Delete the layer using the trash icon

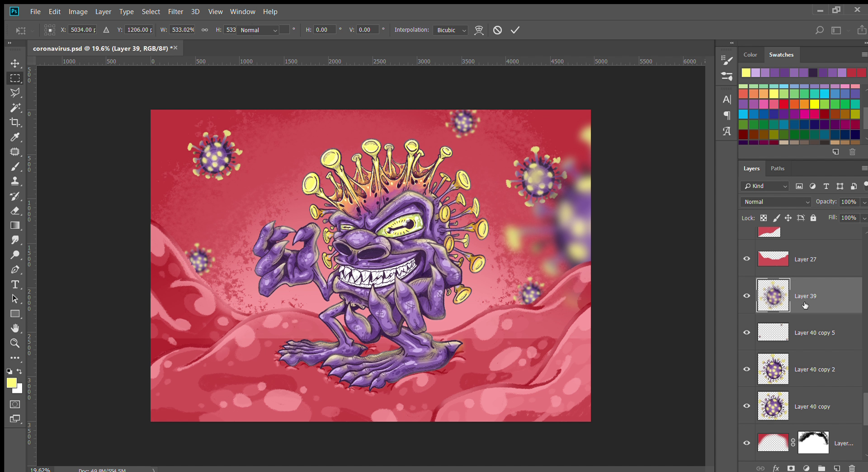(x=852, y=468)
